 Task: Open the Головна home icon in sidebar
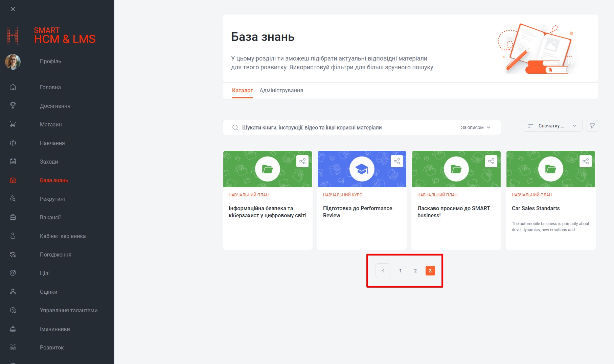pos(13,87)
